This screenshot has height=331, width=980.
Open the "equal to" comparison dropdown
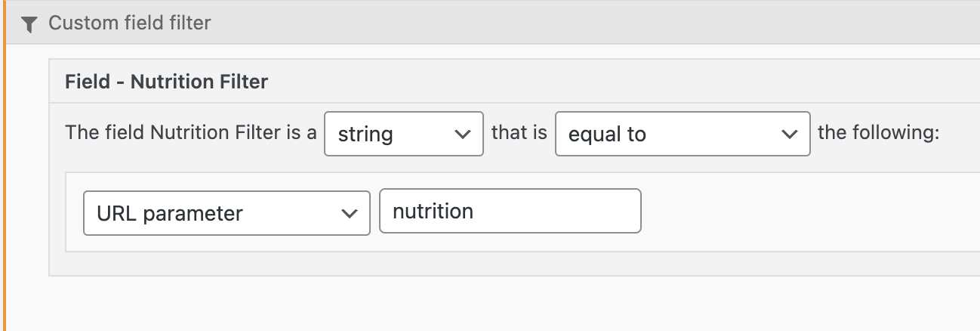(x=682, y=135)
